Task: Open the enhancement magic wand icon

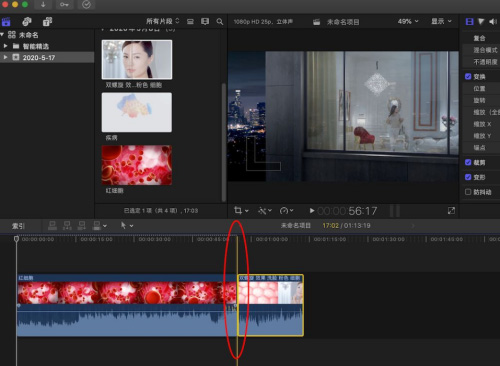Action: tap(262, 211)
